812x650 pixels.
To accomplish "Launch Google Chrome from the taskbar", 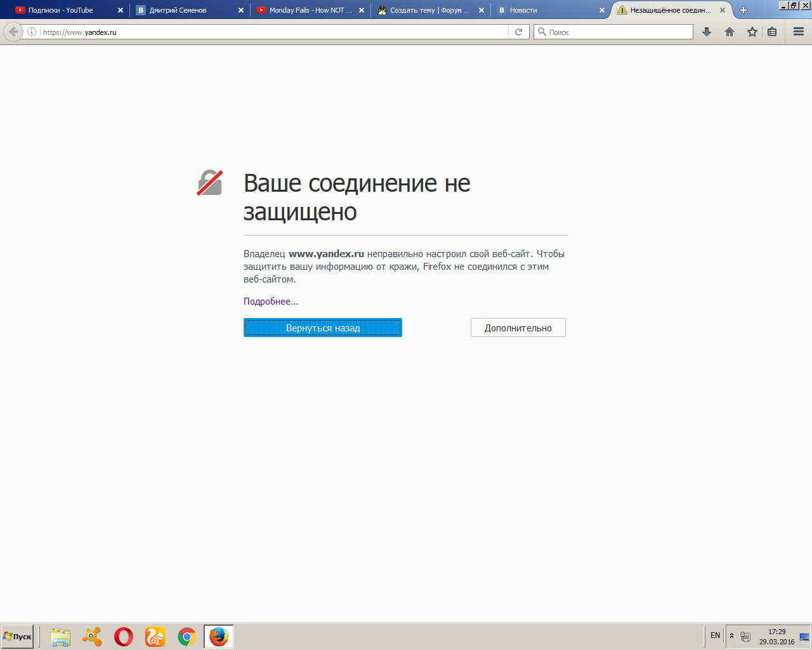I will [187, 637].
